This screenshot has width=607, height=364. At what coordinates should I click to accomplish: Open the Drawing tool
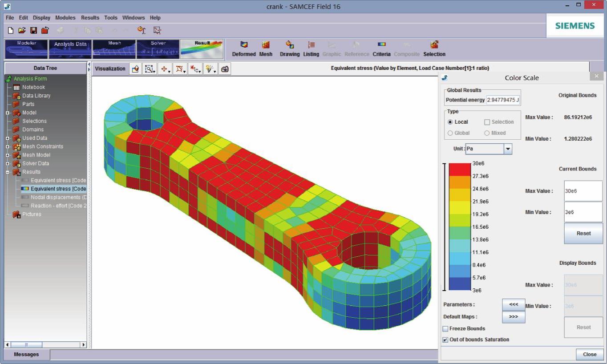click(290, 45)
